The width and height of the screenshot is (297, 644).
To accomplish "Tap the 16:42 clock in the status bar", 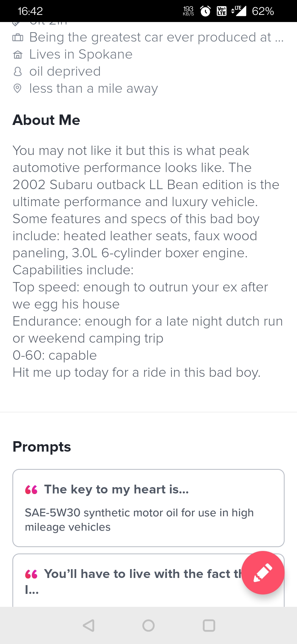I will [x=30, y=11].
